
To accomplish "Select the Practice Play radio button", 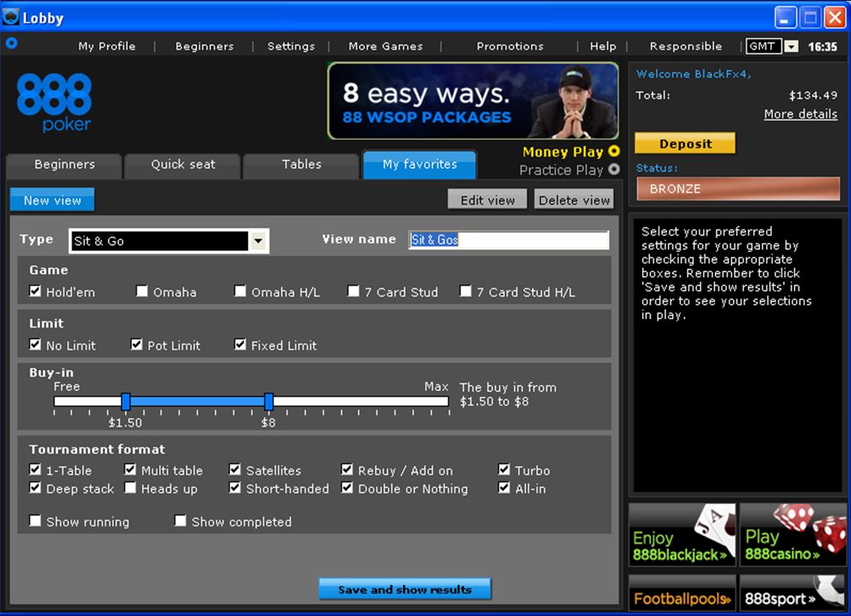I will (614, 169).
